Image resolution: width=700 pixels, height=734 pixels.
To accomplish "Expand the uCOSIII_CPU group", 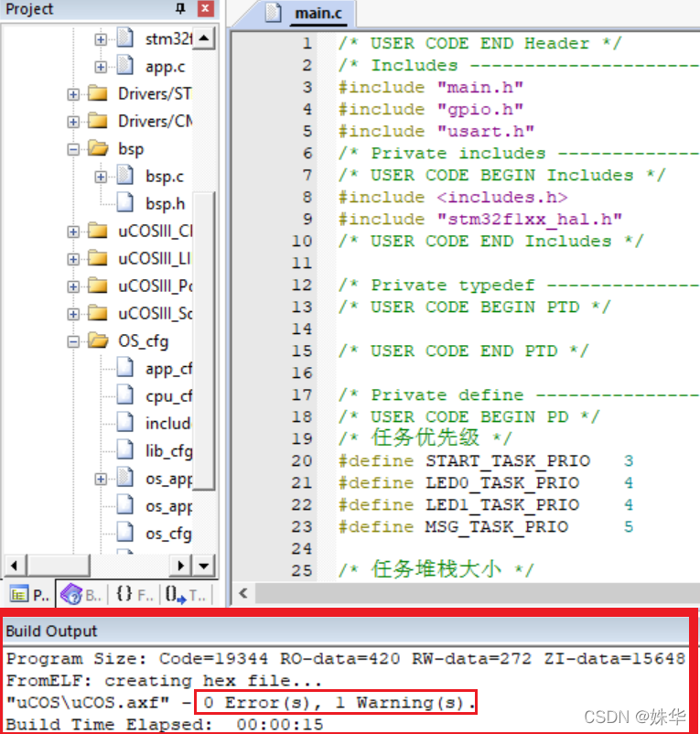I will point(73,232).
